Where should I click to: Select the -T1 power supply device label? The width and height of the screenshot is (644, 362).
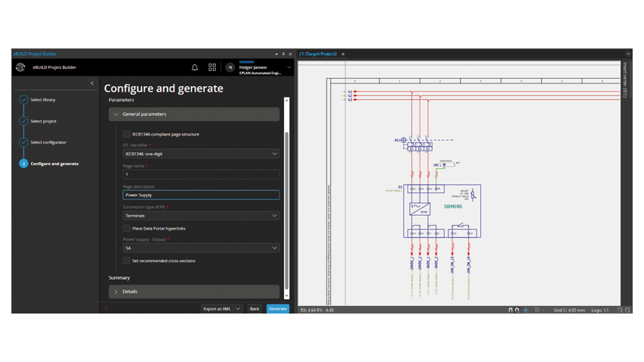tap(400, 187)
